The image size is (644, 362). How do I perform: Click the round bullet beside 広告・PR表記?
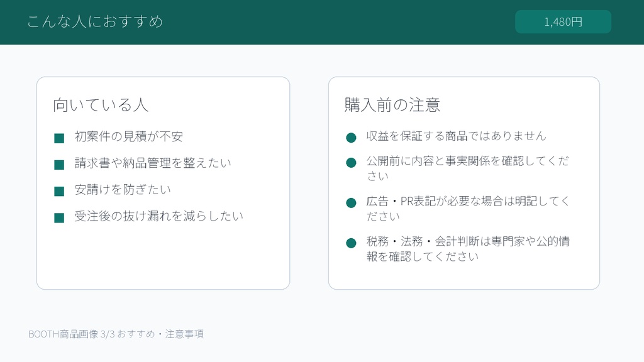click(351, 203)
